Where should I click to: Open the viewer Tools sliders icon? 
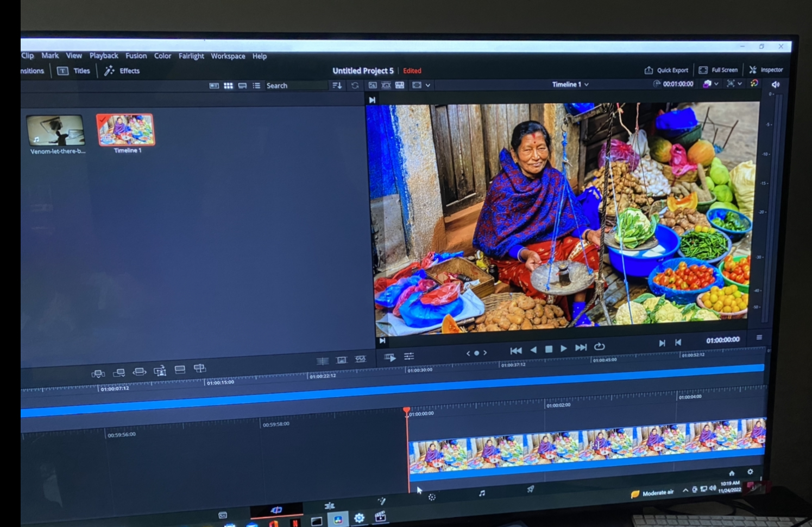(x=409, y=356)
